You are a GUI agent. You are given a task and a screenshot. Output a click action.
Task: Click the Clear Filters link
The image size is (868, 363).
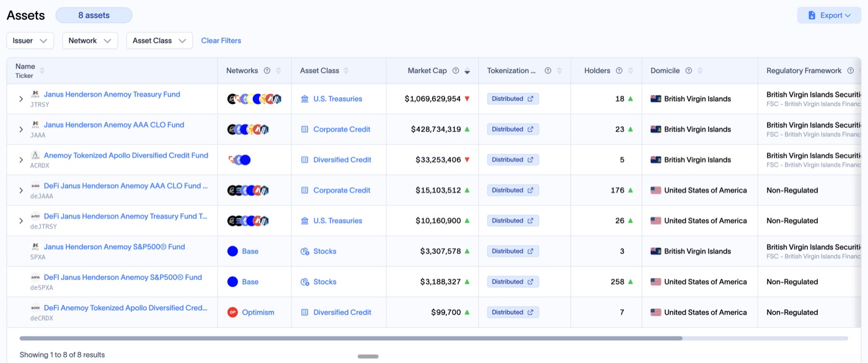pos(221,40)
